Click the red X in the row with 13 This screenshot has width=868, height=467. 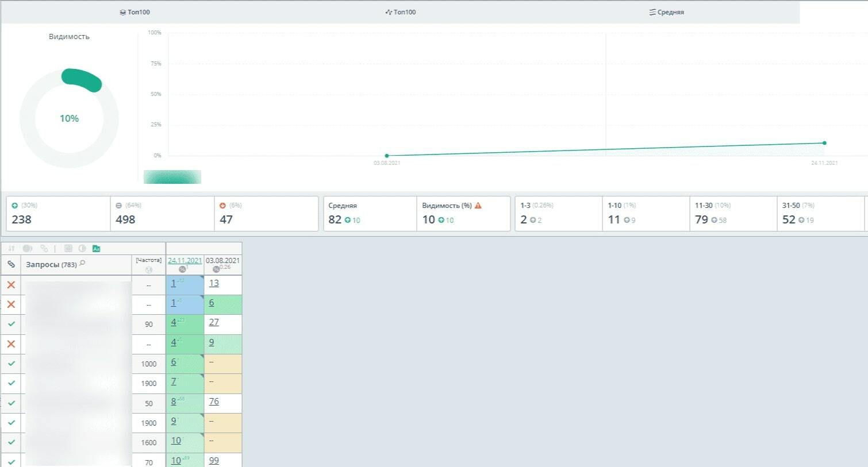[x=11, y=284]
